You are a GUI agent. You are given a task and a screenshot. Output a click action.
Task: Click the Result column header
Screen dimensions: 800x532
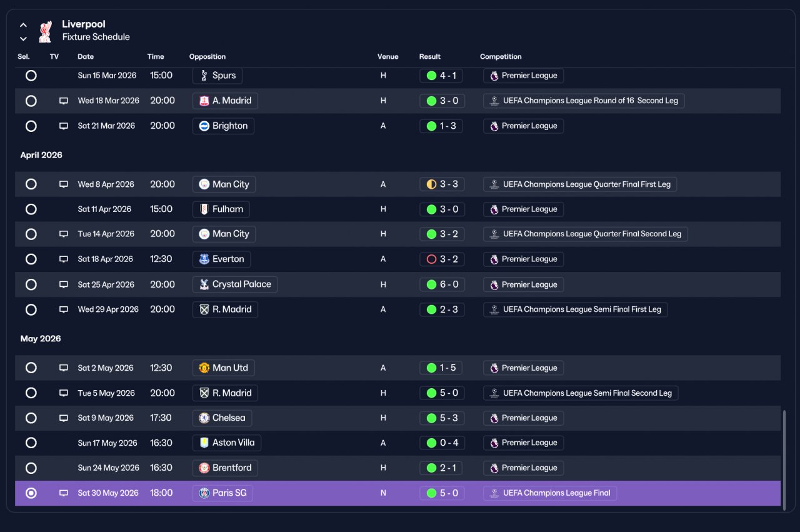[x=430, y=57]
